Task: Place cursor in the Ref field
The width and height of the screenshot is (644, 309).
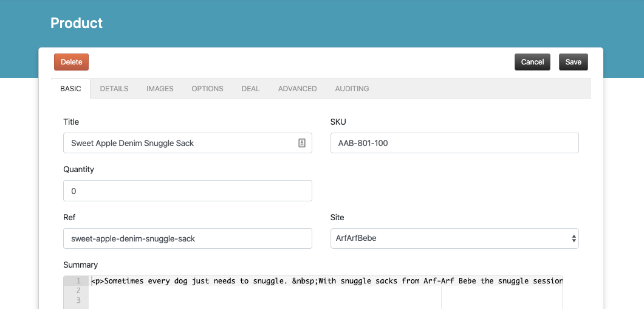Action: click(x=187, y=238)
